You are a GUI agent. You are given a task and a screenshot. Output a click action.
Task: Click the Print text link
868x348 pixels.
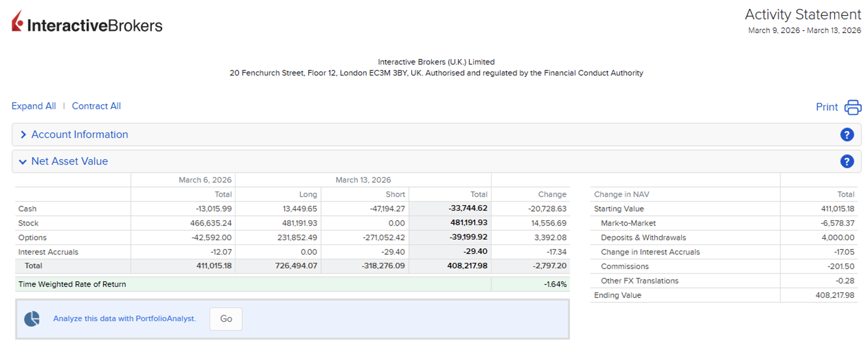click(826, 107)
